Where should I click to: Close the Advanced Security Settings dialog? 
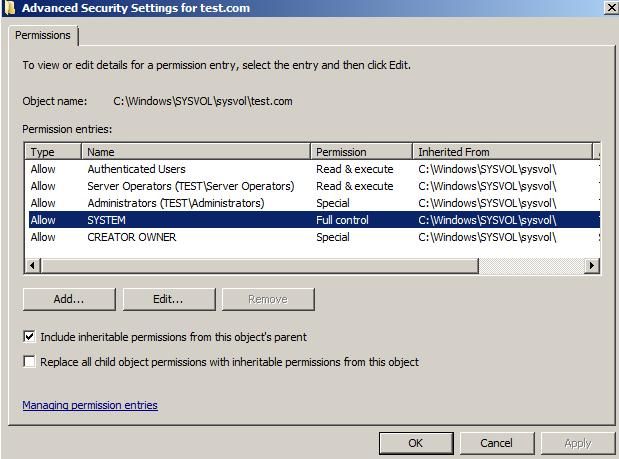click(x=611, y=8)
